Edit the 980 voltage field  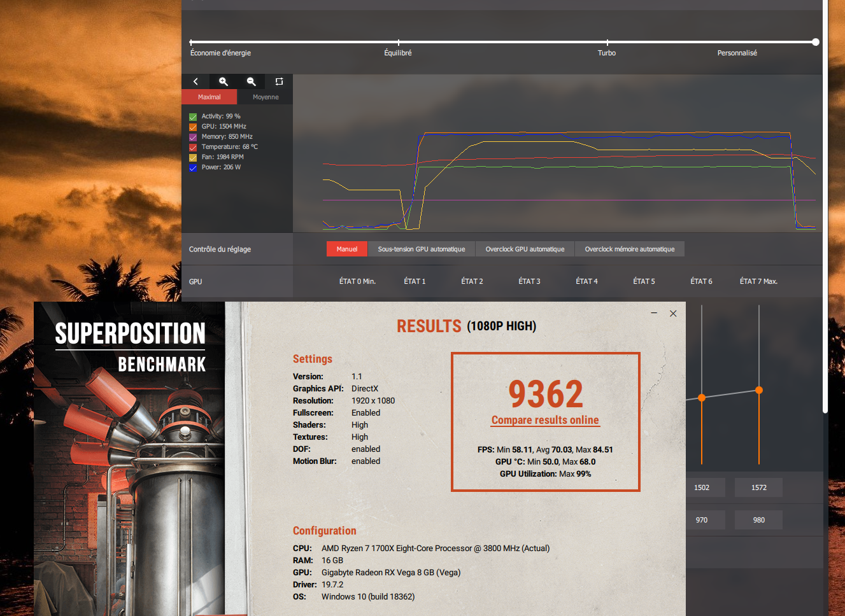[x=758, y=520]
